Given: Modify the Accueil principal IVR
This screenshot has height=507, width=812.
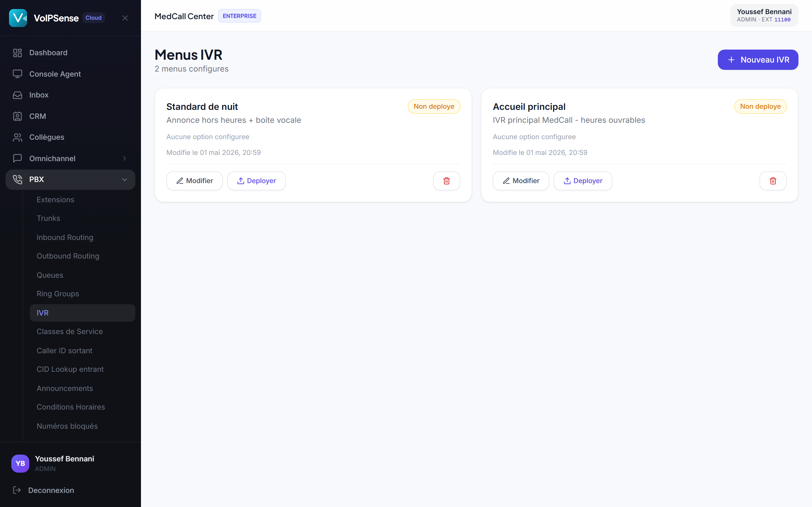Looking at the screenshot, I should (x=521, y=181).
